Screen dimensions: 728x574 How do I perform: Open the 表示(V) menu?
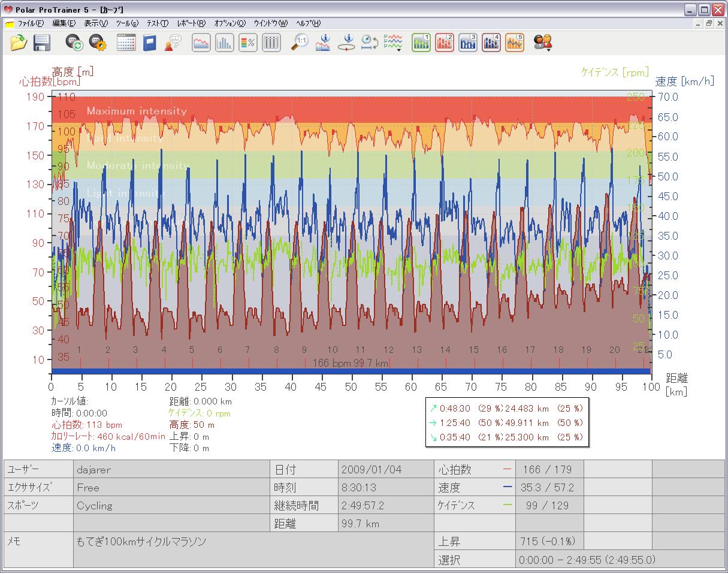pos(96,24)
